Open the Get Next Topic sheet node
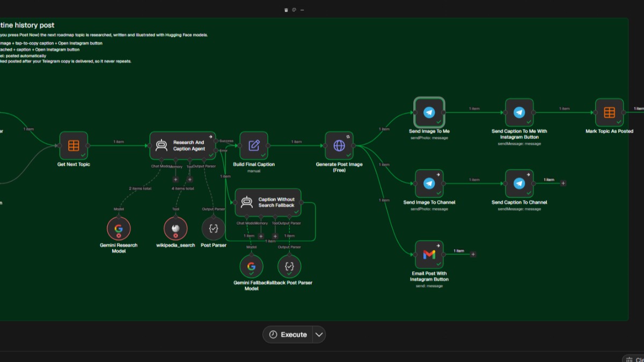Image resolution: width=644 pixels, height=362 pixels. click(74, 145)
